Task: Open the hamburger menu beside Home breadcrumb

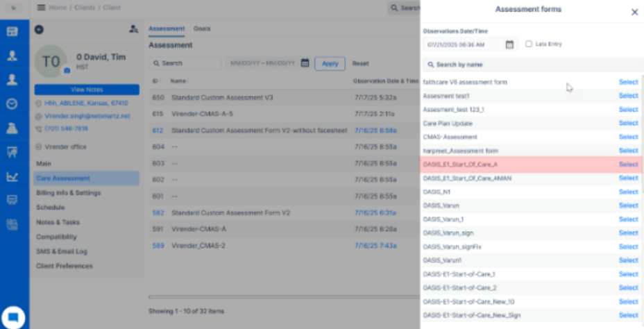Action: point(41,8)
